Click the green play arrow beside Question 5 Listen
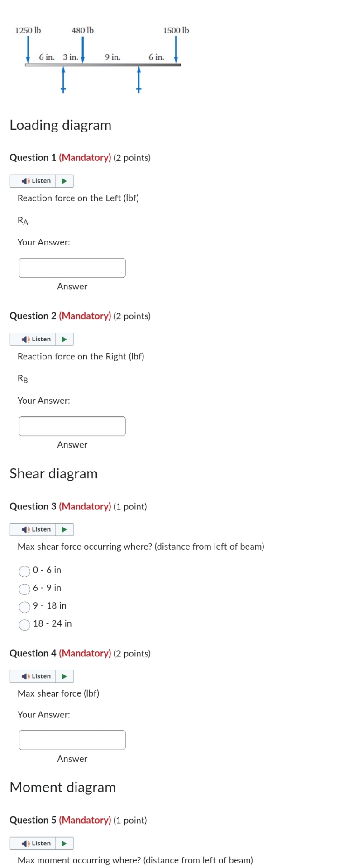 pos(65,843)
